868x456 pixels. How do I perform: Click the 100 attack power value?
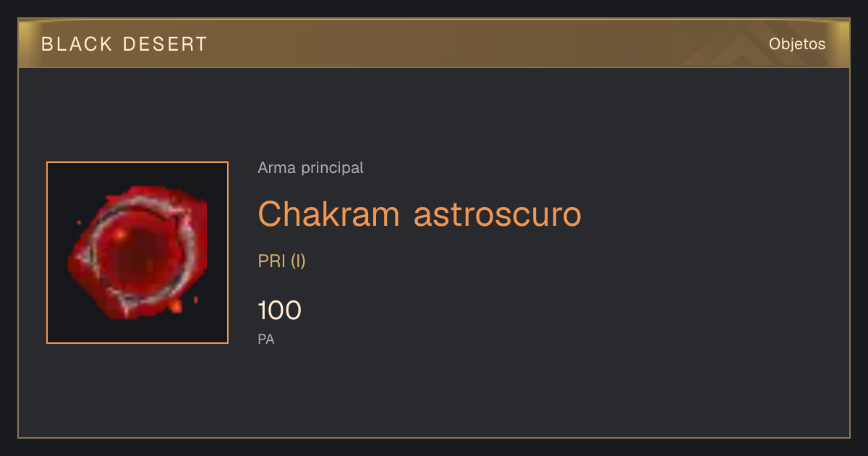click(x=279, y=311)
